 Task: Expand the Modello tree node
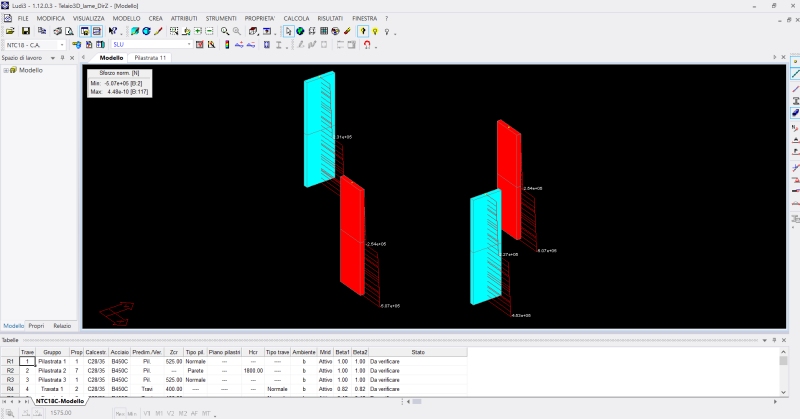pyautogui.click(x=6, y=70)
